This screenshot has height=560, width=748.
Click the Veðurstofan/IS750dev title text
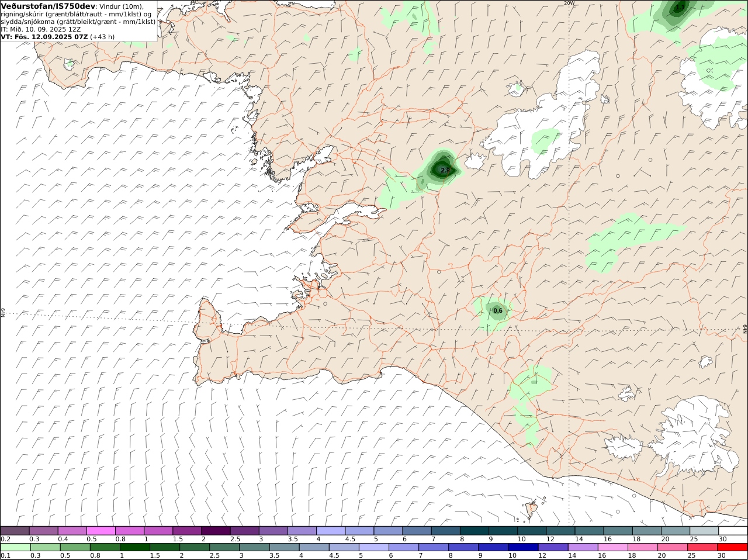pos(49,6)
